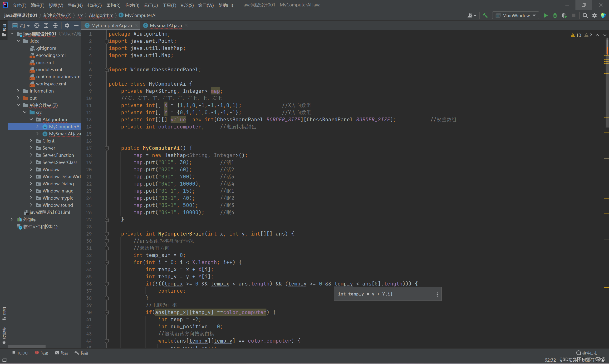Open the VCS(S) menu
Image resolution: width=609 pixels, height=364 pixels.
[x=187, y=5]
